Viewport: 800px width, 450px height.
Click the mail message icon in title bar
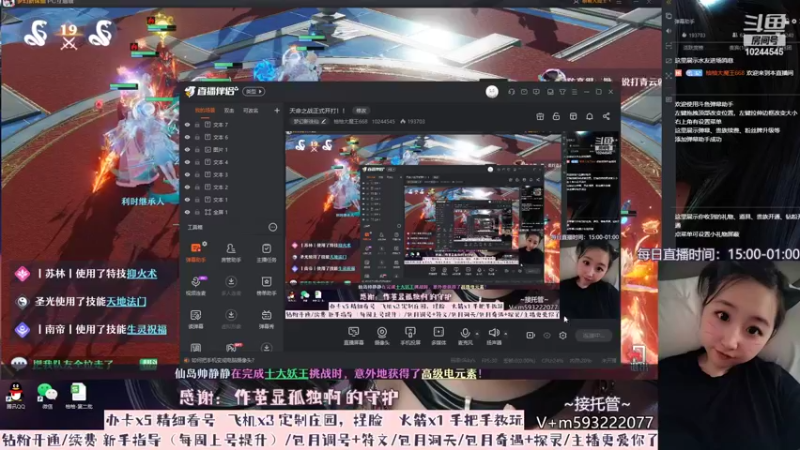[524, 92]
